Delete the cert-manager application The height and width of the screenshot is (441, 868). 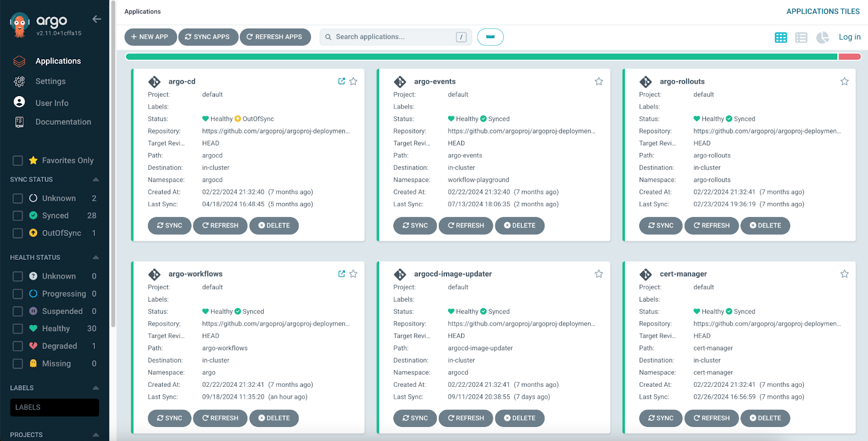coord(765,418)
